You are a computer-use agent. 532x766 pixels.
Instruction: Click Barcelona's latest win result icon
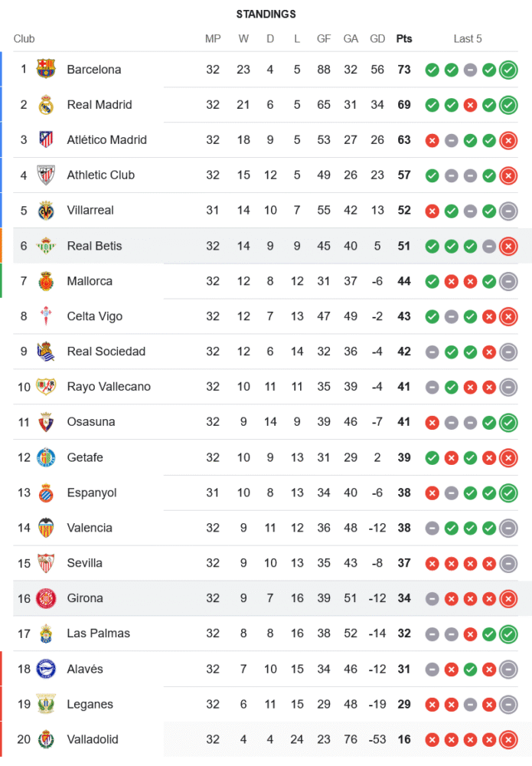tap(508, 70)
